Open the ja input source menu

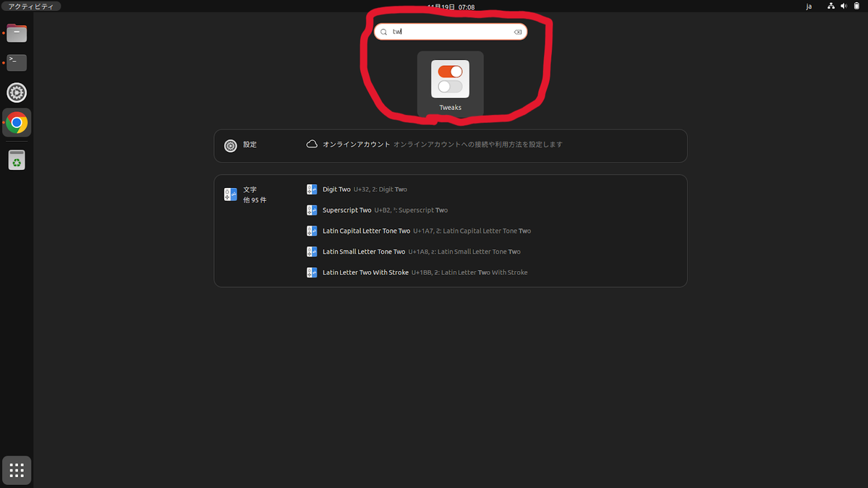coord(809,6)
